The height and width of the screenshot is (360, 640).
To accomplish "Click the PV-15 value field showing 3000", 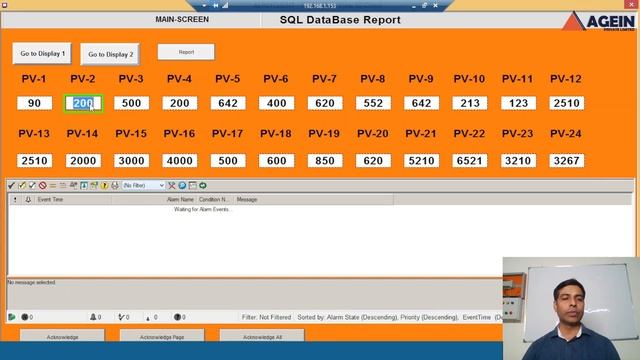I will pos(131,161).
